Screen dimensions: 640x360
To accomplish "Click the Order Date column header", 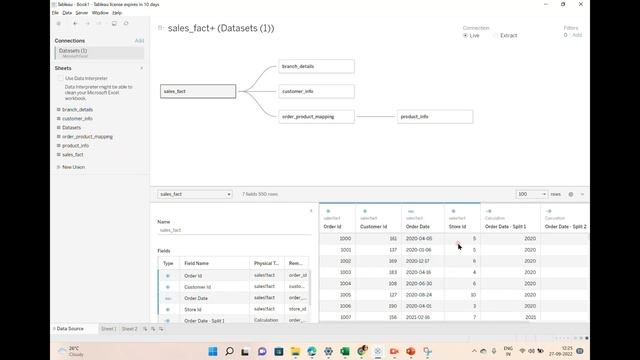I will point(418,227).
